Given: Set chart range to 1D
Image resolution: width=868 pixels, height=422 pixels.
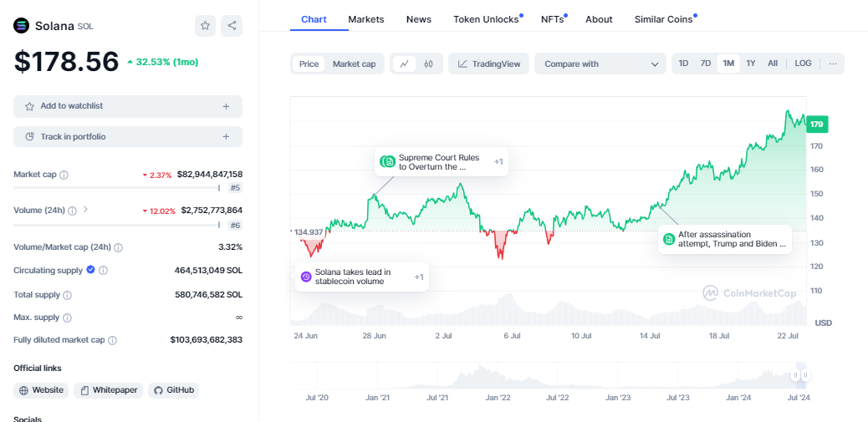Looking at the screenshot, I should 684,64.
